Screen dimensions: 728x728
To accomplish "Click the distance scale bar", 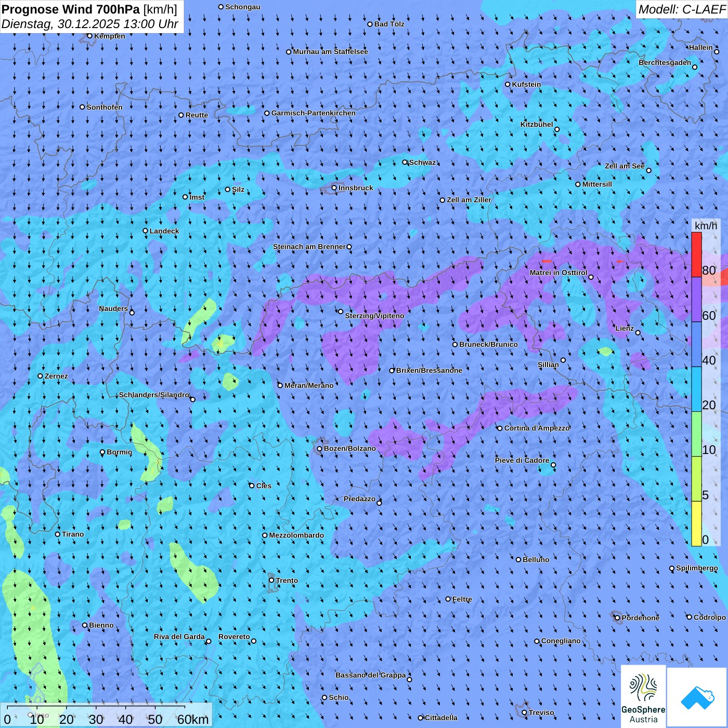I will [x=106, y=715].
